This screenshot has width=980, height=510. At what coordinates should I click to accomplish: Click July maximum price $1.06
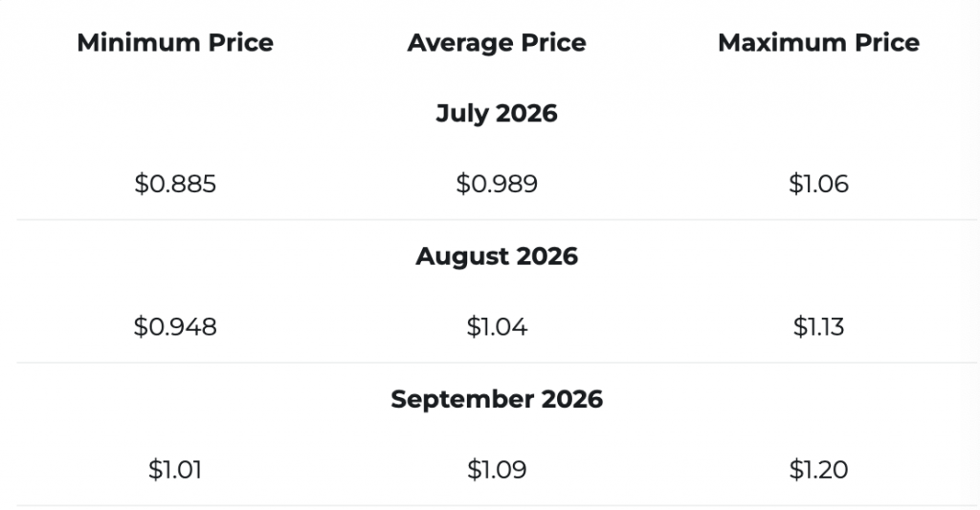[819, 184]
